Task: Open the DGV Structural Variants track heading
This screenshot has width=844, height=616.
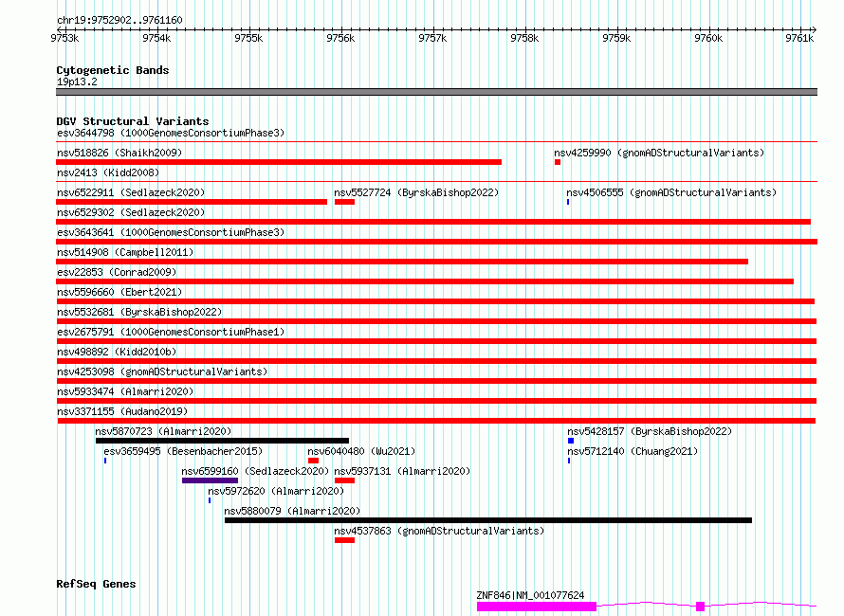Action: coord(133,121)
